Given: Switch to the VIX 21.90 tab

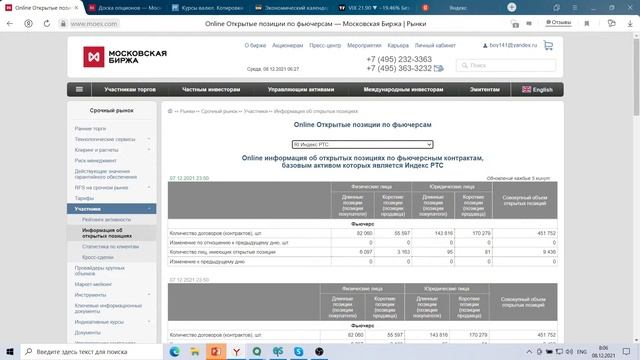Looking at the screenshot, I should pyautogui.click(x=374, y=8).
